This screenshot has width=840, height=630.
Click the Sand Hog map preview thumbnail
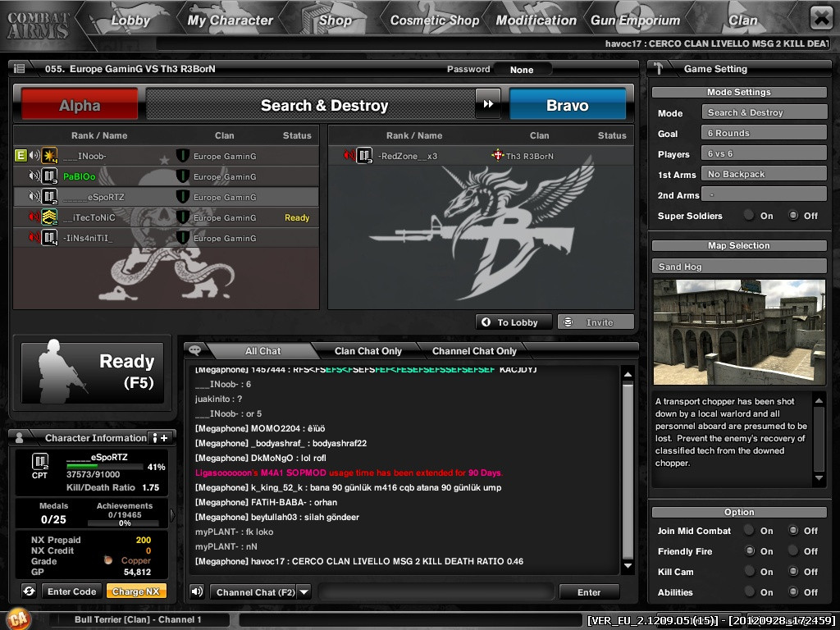pos(739,332)
